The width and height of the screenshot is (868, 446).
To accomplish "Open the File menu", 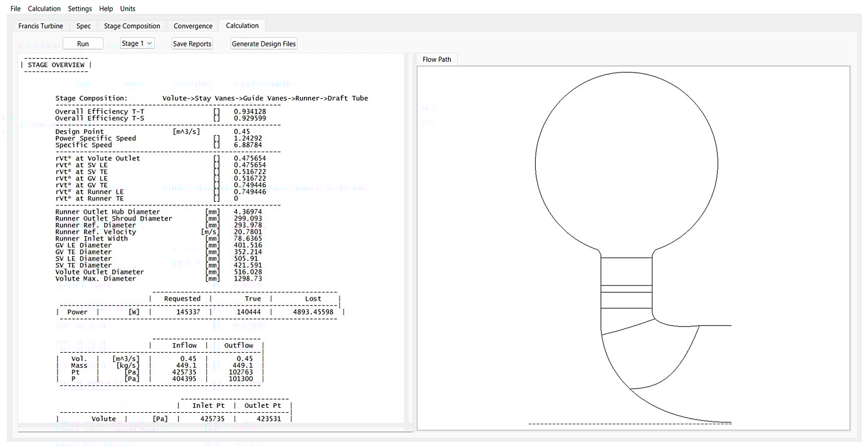I will (x=14, y=8).
